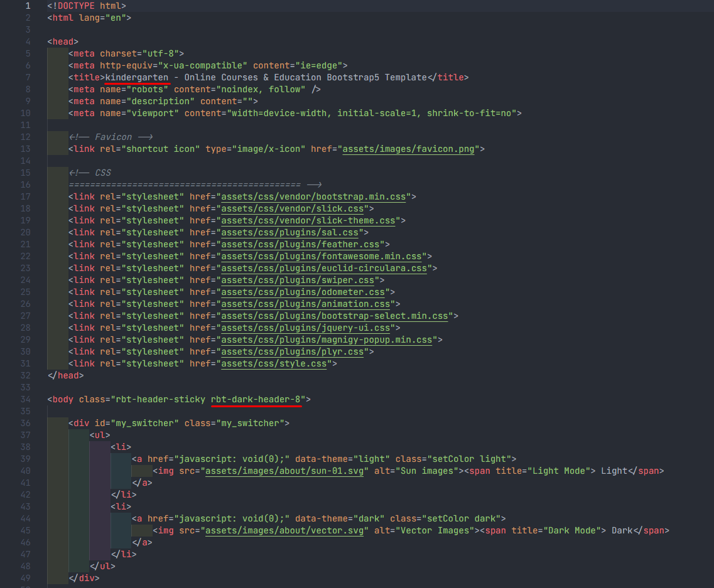Click the bootstrap-select.min.css href
Screen dimensions: 714x588
[x=335, y=316]
